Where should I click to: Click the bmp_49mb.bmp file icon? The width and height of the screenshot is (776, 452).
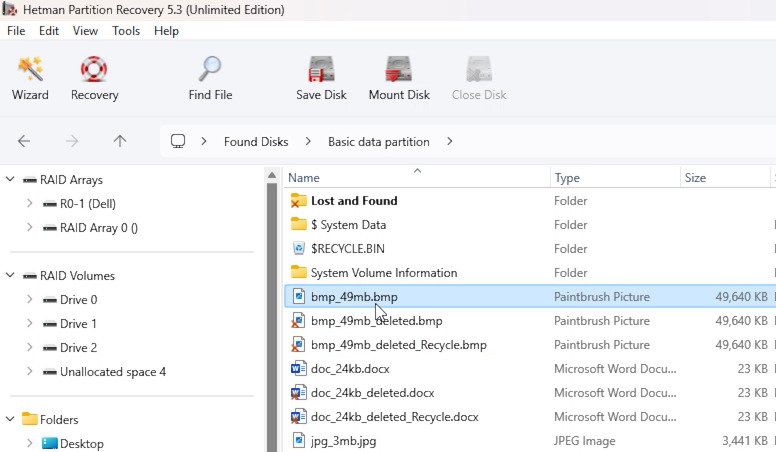(x=298, y=297)
